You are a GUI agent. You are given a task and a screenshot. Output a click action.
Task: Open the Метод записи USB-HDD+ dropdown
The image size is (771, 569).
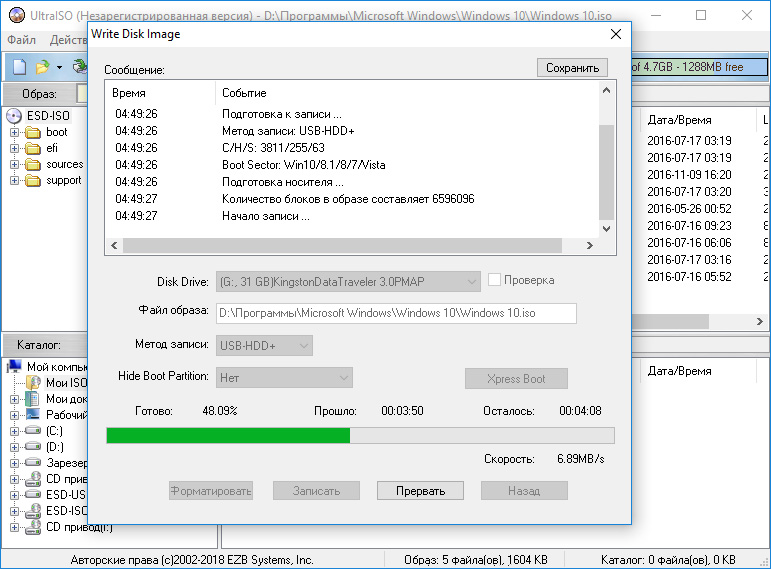tap(264, 346)
